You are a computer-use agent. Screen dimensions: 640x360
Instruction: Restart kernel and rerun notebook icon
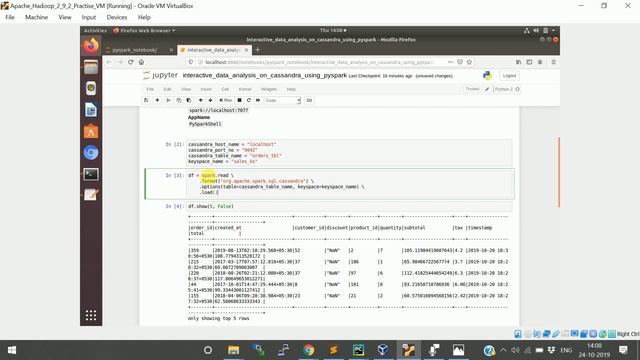[x=258, y=100]
